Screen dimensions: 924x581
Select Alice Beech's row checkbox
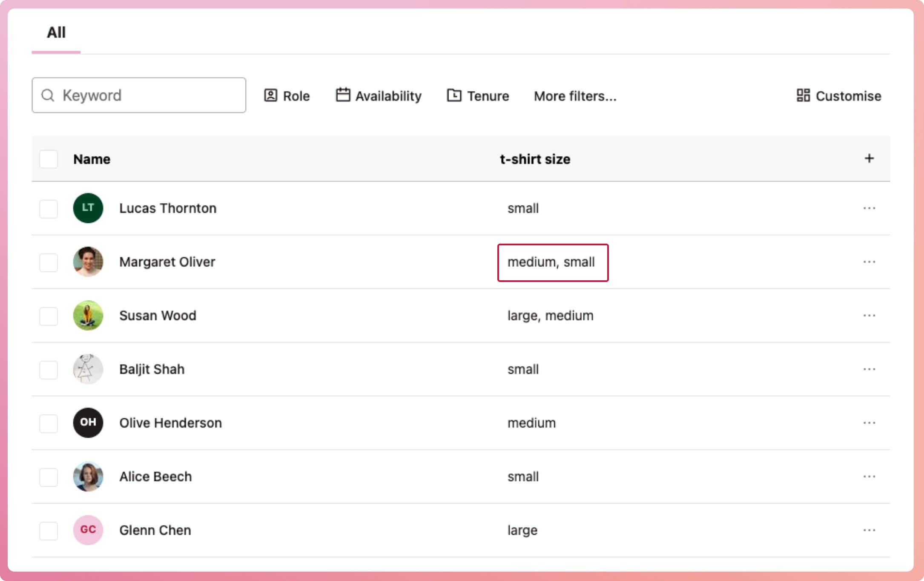[x=49, y=477]
